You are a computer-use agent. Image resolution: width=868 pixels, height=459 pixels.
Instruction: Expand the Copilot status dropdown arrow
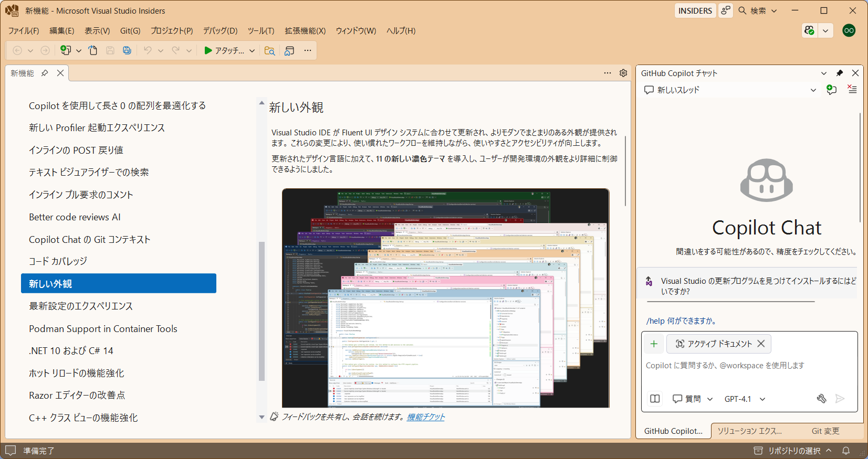tap(825, 30)
